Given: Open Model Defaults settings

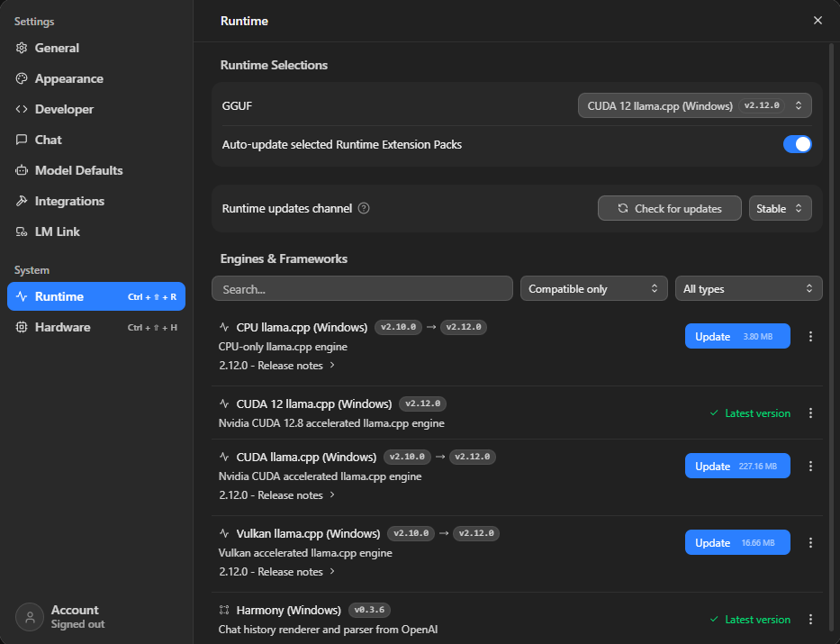Looking at the screenshot, I should 96,170.
